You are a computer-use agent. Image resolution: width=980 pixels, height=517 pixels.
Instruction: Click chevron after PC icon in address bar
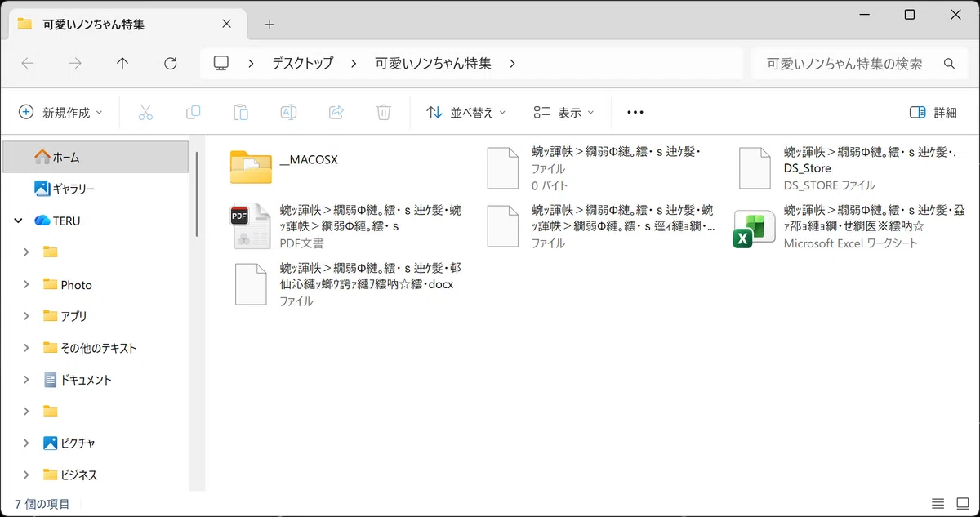(252, 64)
